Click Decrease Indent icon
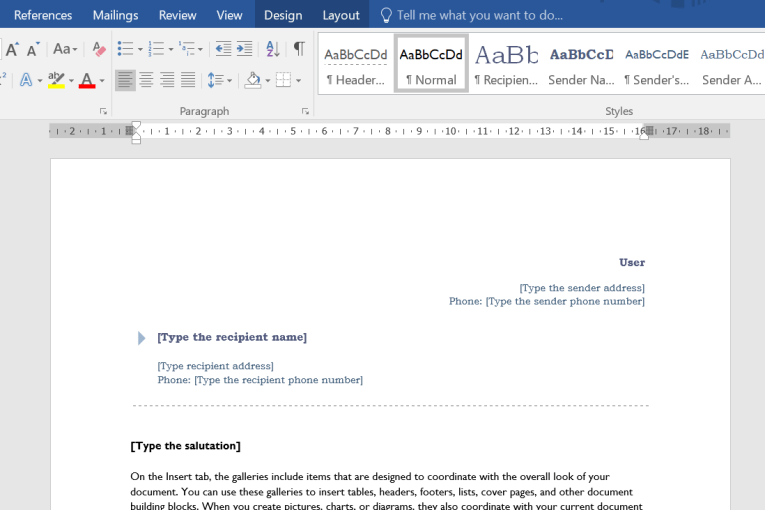 [223, 49]
